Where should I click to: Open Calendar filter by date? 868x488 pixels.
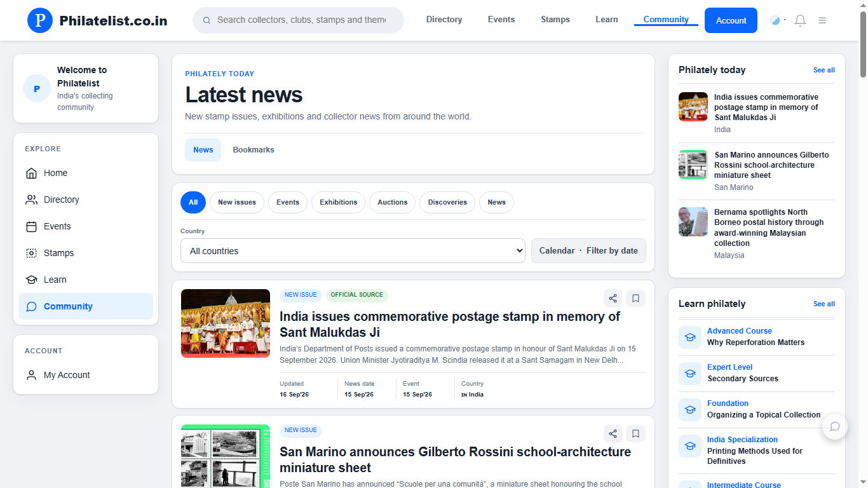coord(588,251)
